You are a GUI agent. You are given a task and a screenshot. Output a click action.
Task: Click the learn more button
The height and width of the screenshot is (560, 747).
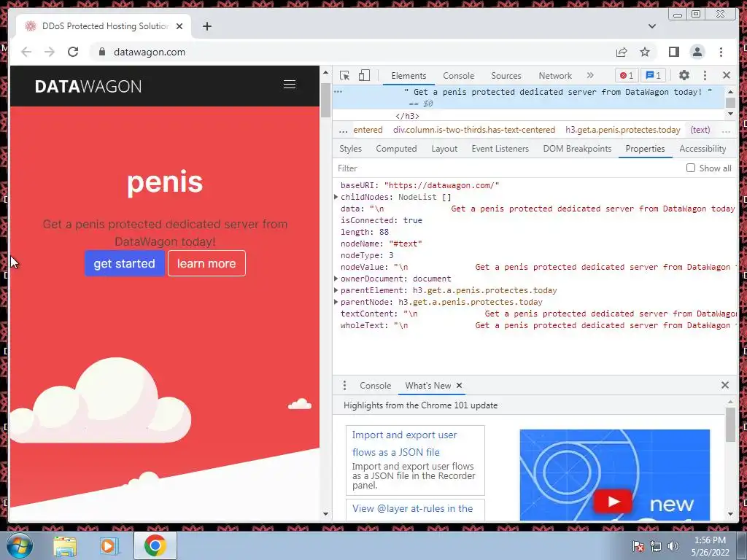(206, 263)
